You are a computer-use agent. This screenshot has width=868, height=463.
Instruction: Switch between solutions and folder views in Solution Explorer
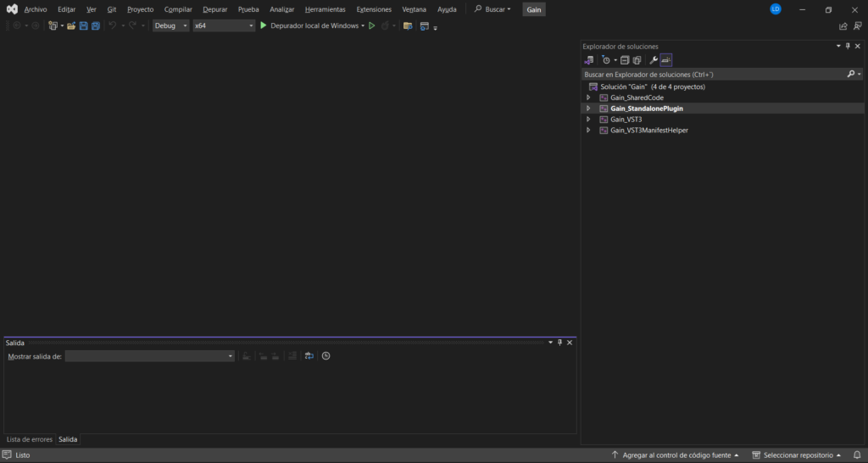589,60
